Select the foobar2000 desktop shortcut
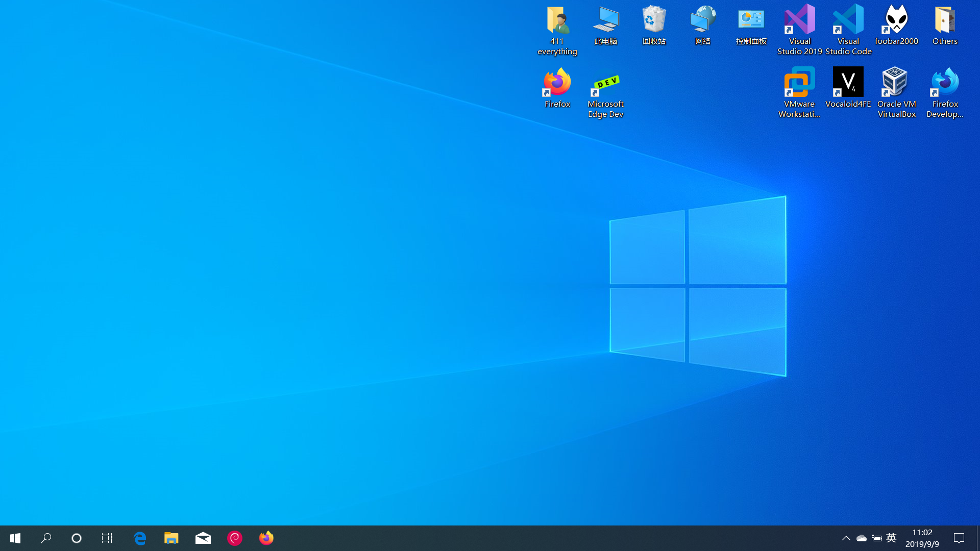This screenshot has width=980, height=551. [896, 26]
